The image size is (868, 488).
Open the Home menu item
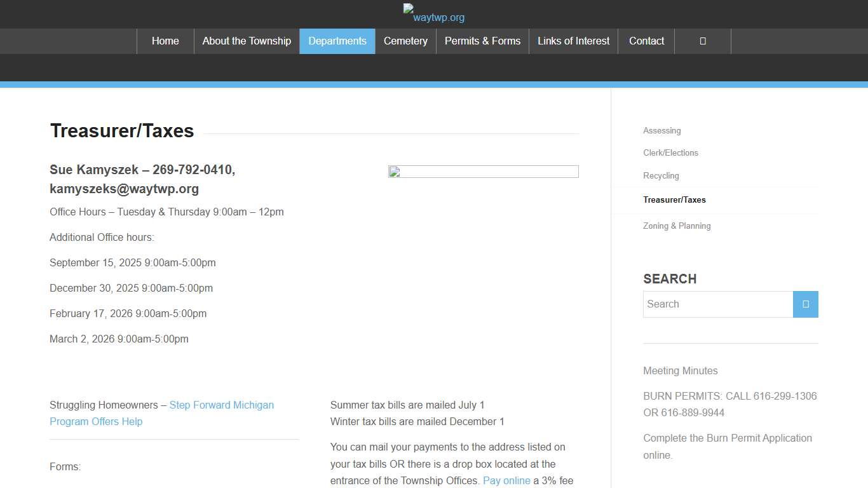click(x=165, y=41)
